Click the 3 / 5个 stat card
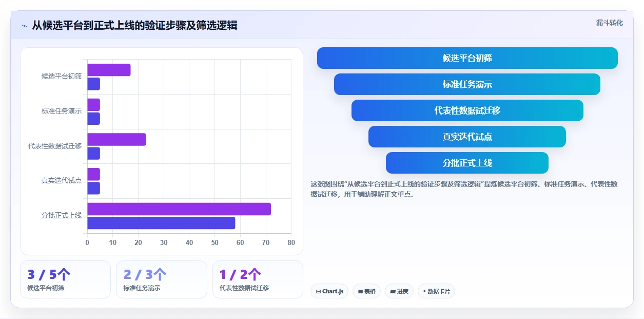644x319 pixels. [65, 279]
